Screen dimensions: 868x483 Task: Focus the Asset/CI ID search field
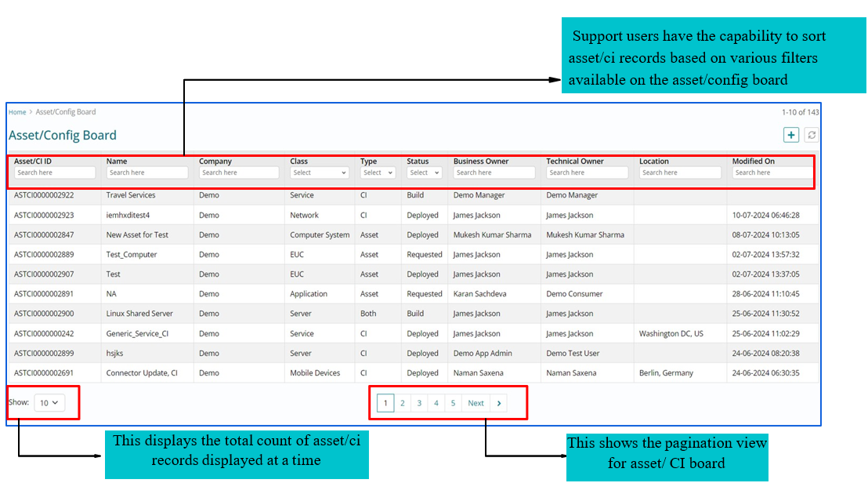pos(55,172)
